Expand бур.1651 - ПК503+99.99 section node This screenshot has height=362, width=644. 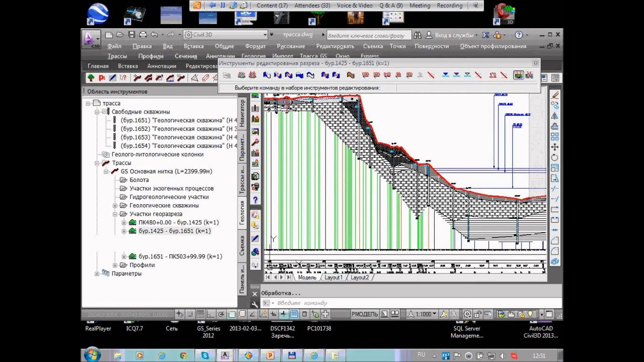pyautogui.click(x=124, y=256)
